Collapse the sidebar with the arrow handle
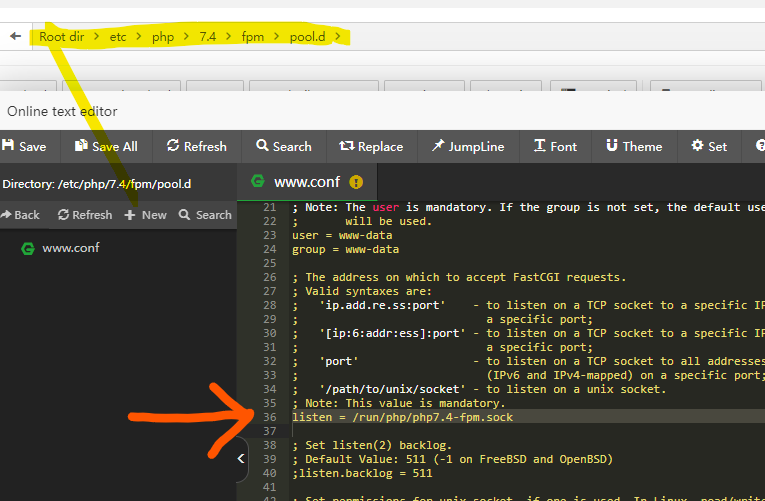The image size is (765, 501). tap(241, 459)
